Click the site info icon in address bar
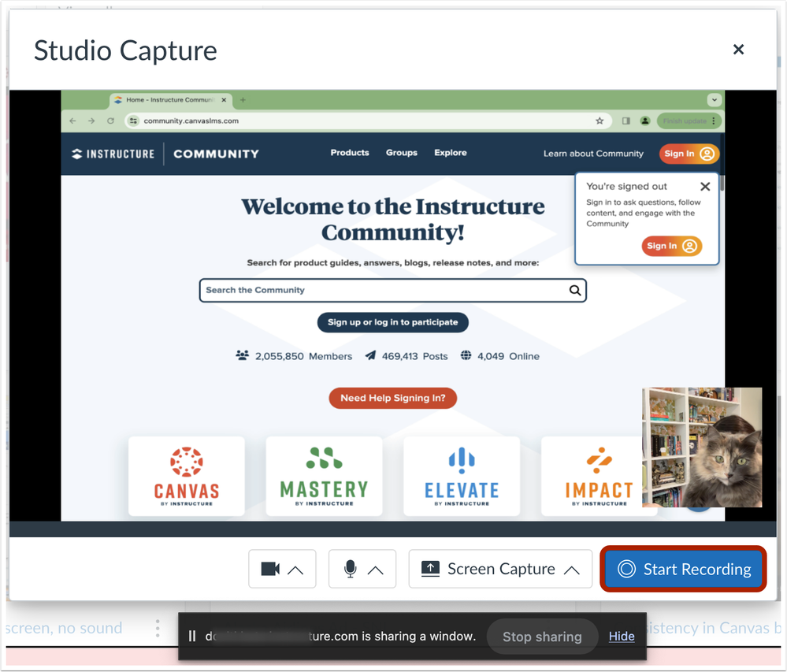 coord(133,121)
